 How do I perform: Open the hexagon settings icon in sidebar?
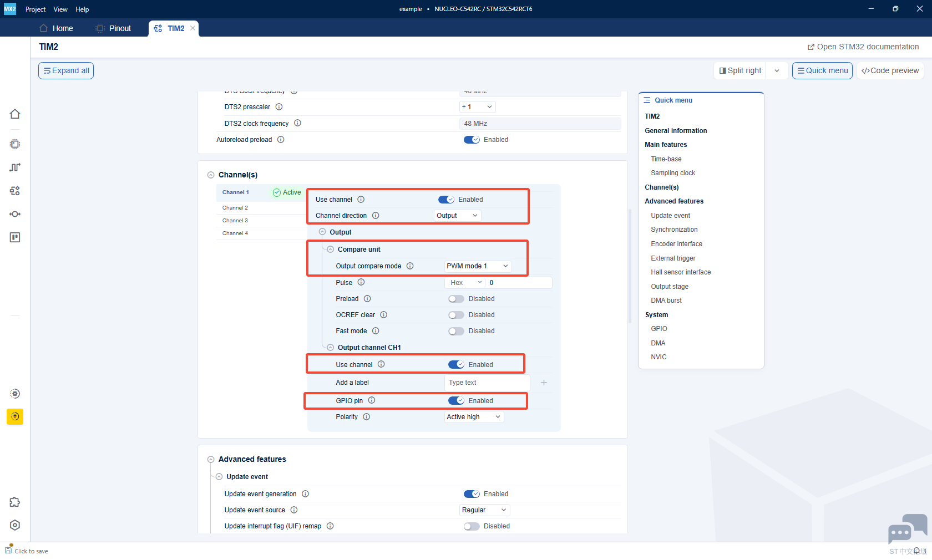(15, 525)
